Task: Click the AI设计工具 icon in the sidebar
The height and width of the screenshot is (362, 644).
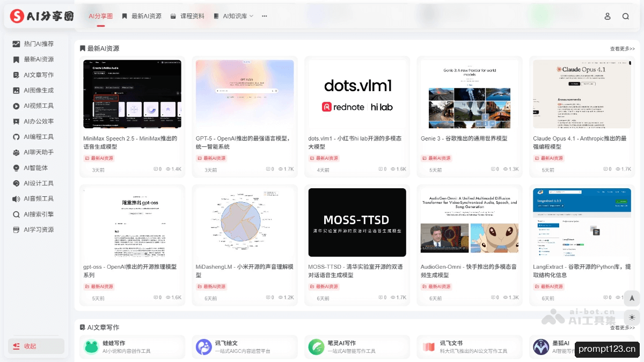Action: tap(16, 183)
